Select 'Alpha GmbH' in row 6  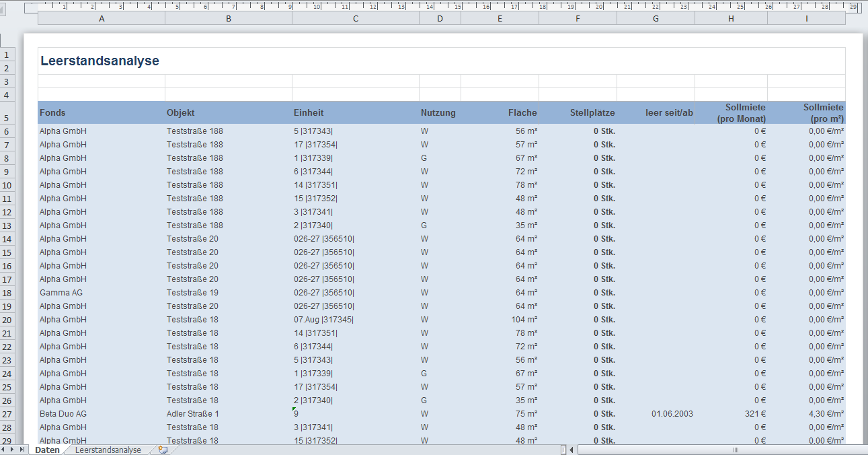pos(102,131)
